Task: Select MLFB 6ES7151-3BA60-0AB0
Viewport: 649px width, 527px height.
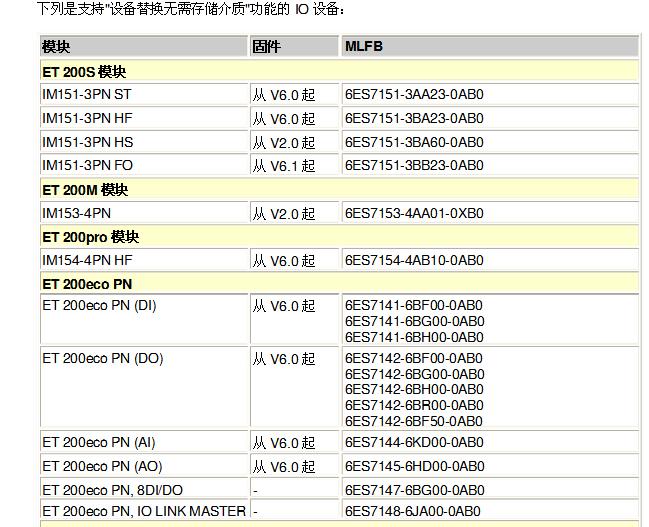Action: 414,142
